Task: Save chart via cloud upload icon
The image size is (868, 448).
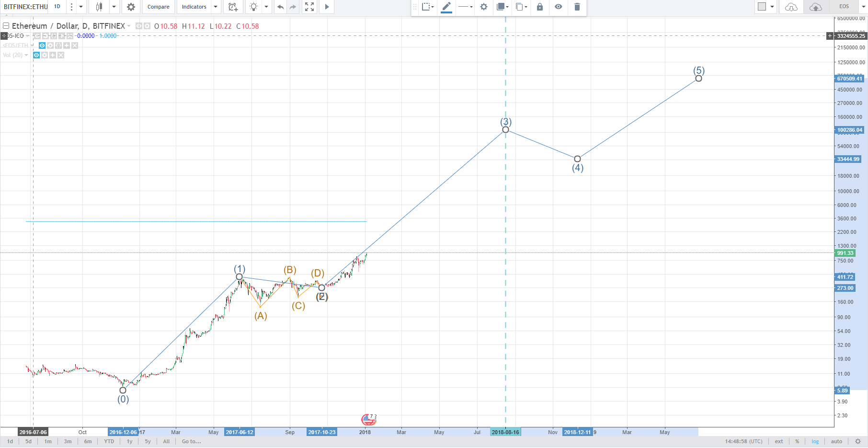Action: pos(815,7)
